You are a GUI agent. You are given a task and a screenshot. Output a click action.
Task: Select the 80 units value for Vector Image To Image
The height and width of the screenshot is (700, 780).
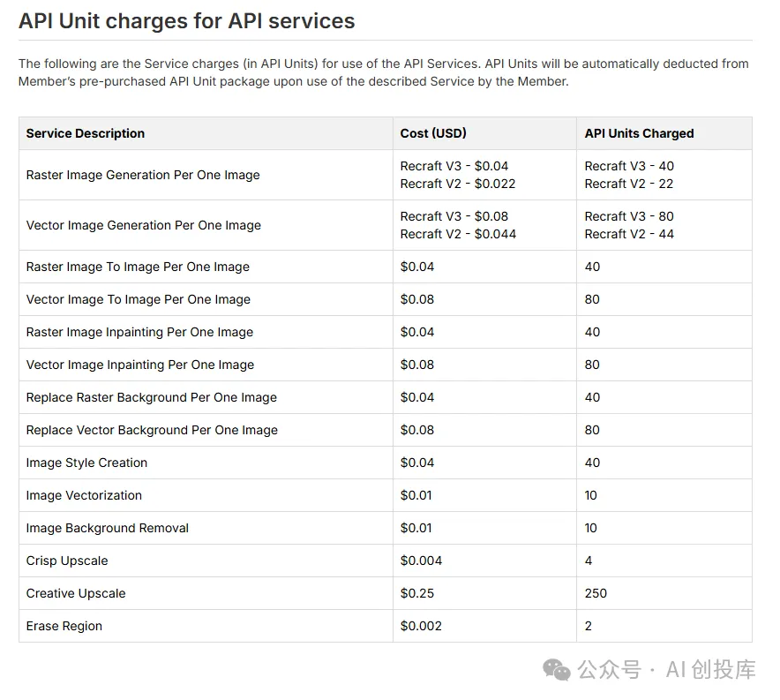click(592, 299)
